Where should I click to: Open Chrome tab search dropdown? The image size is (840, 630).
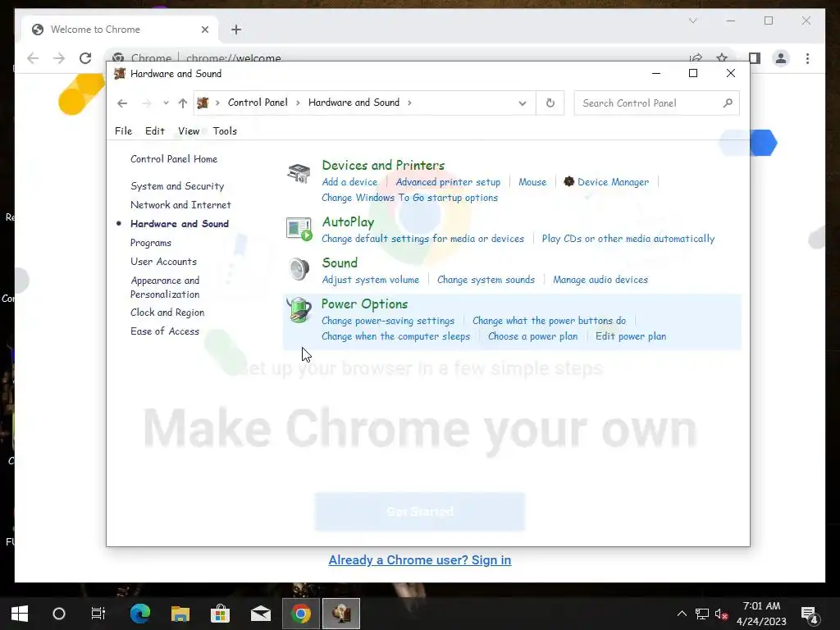tap(692, 21)
